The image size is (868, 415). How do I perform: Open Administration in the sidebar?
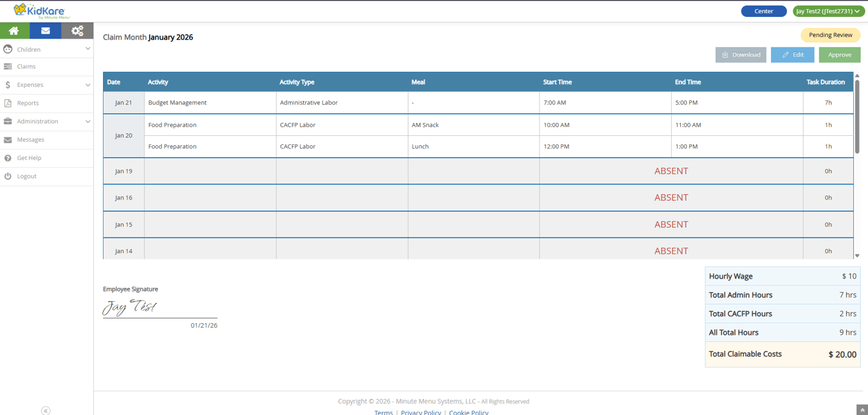(x=47, y=121)
